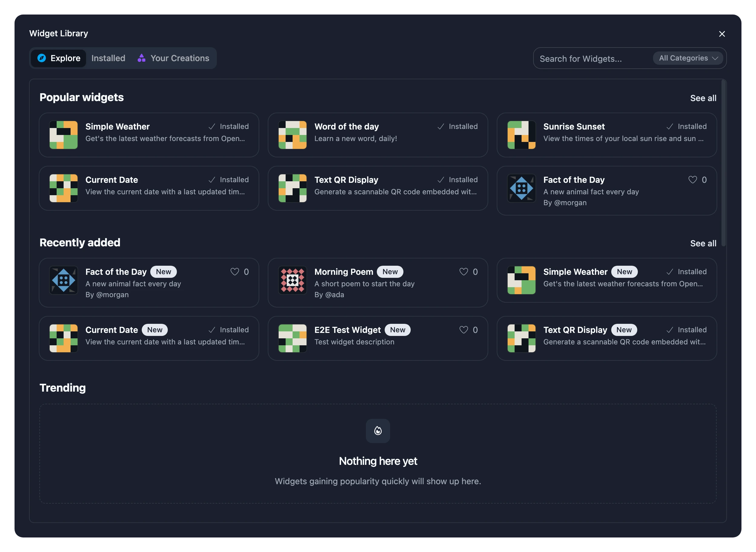Open Word of the day widget title
This screenshot has width=756, height=552.
pyautogui.click(x=346, y=126)
